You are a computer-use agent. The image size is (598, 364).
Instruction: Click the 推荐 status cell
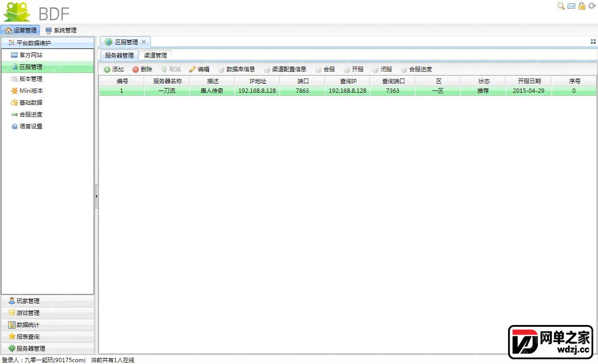pyautogui.click(x=483, y=91)
